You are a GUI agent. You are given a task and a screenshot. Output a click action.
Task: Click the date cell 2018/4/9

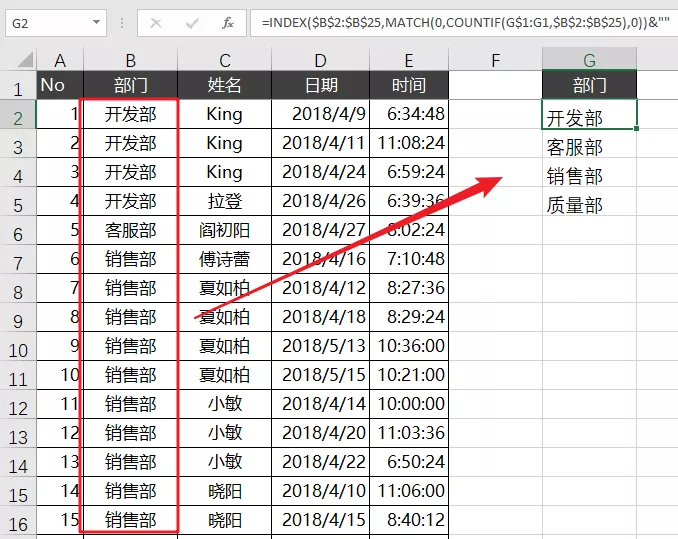click(320, 114)
